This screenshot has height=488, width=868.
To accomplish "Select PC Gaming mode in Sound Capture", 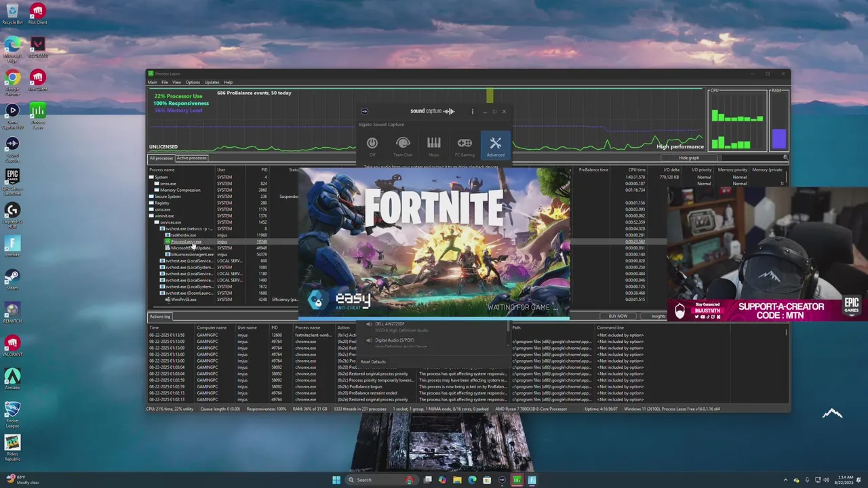I will click(465, 146).
